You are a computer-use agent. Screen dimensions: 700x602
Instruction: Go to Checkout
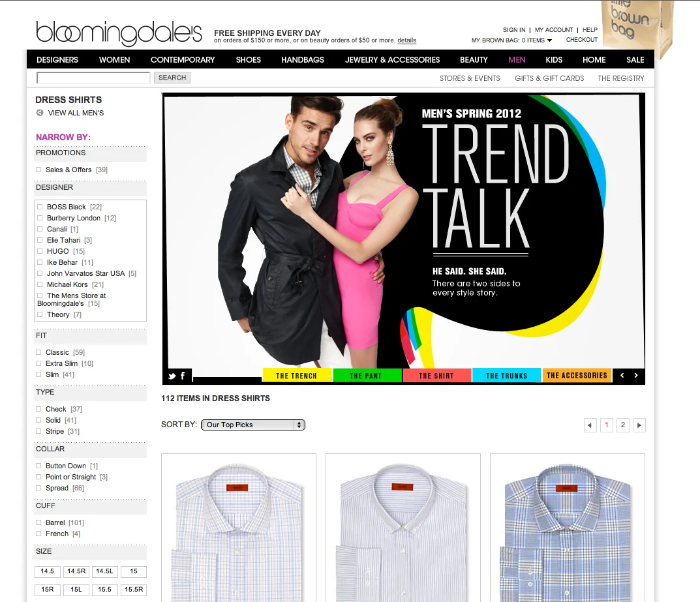pyautogui.click(x=582, y=40)
